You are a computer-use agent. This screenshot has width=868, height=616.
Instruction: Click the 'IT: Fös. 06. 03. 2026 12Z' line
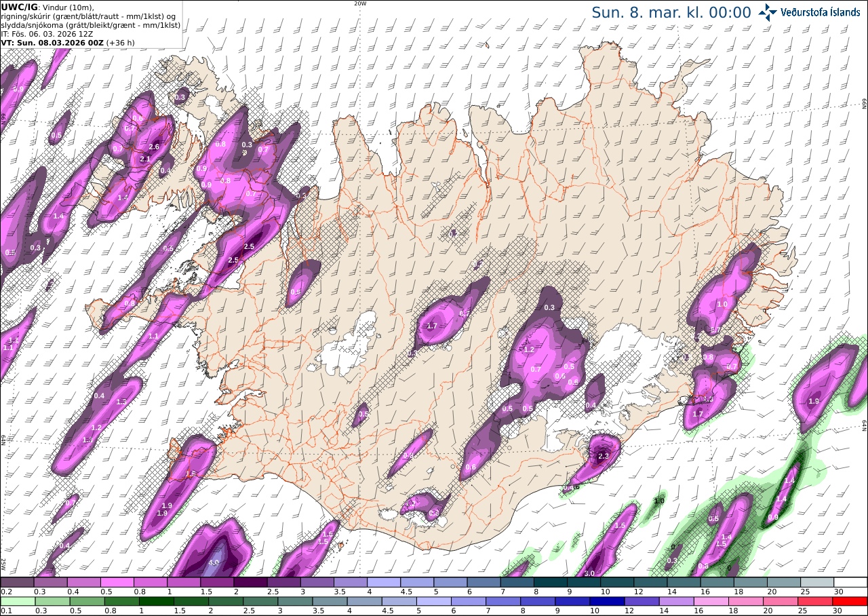(x=46, y=33)
